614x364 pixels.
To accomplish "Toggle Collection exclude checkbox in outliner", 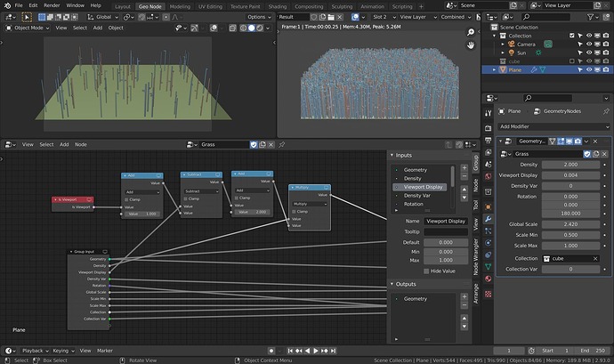I will (571, 36).
